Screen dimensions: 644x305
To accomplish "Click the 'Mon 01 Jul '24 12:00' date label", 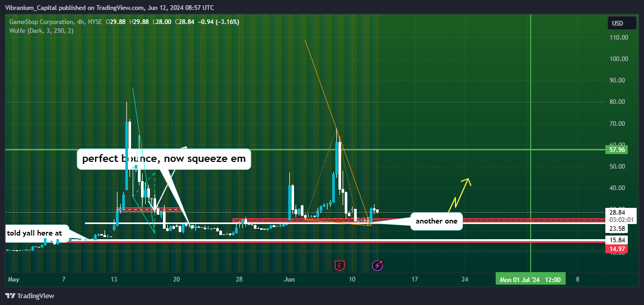I will tap(530, 279).
